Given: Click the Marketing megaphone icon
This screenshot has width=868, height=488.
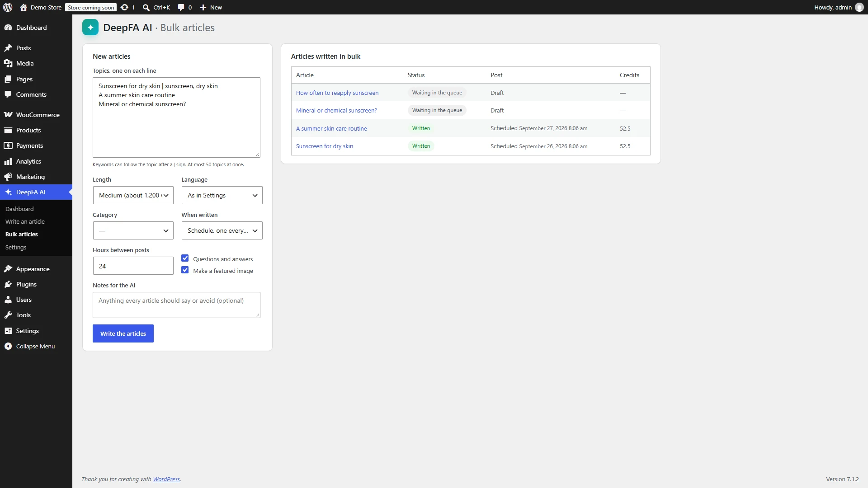Looking at the screenshot, I should click(8, 177).
